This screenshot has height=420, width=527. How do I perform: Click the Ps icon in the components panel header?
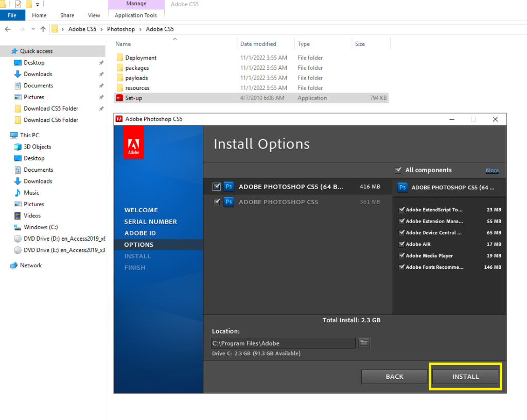tap(402, 187)
